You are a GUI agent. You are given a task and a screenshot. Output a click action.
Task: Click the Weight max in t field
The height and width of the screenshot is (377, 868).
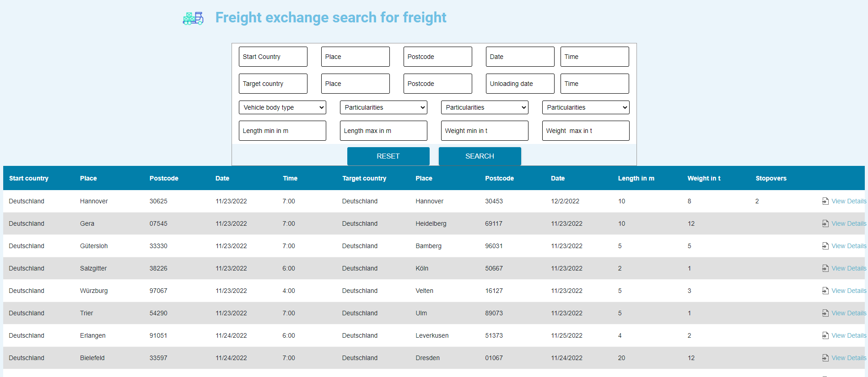(586, 131)
